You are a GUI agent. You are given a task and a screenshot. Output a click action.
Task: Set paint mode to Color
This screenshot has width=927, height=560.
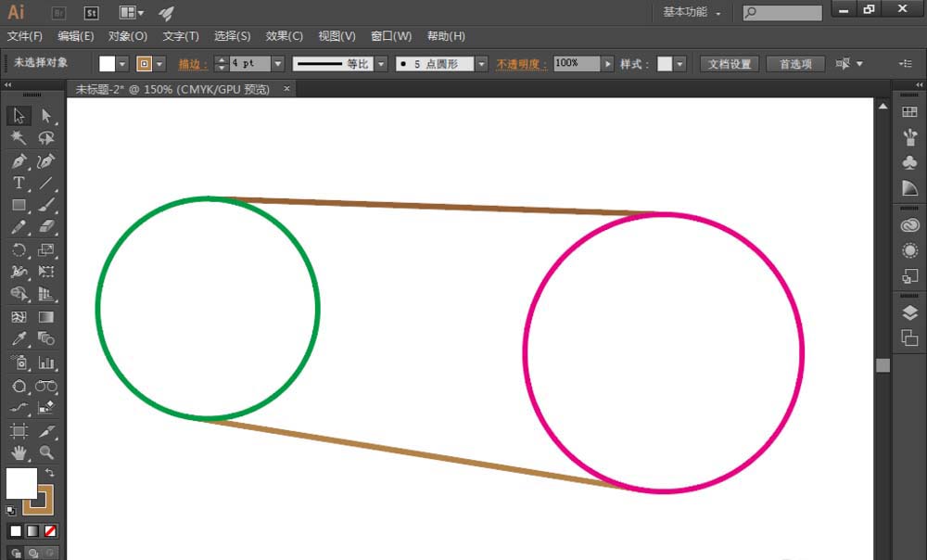pos(16,531)
